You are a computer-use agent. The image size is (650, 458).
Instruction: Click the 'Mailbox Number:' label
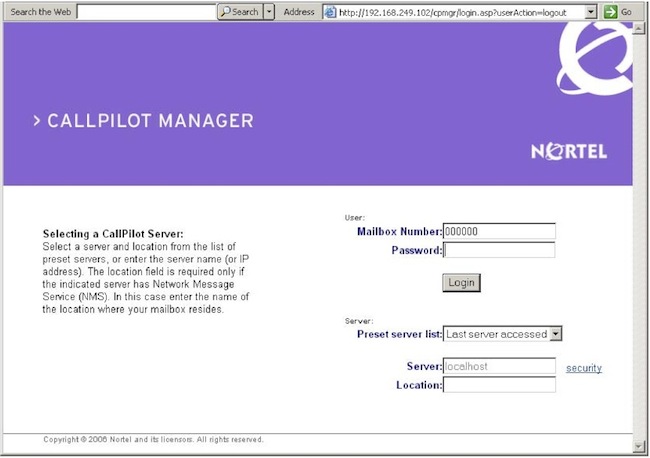point(400,232)
